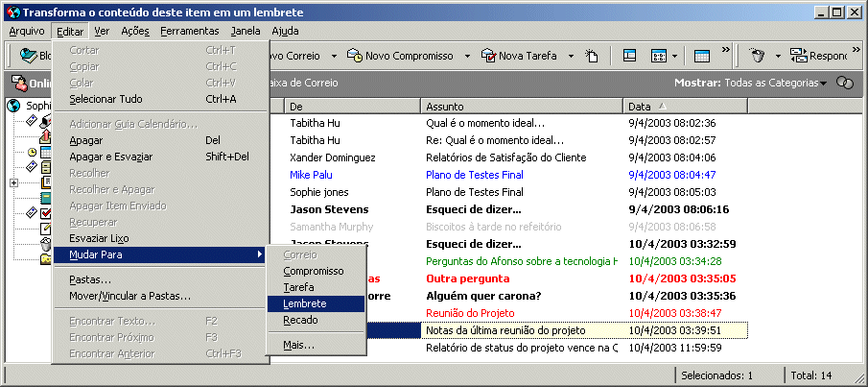Select 'Relatórios de Satisfação do Cliente' message

[x=506, y=157]
